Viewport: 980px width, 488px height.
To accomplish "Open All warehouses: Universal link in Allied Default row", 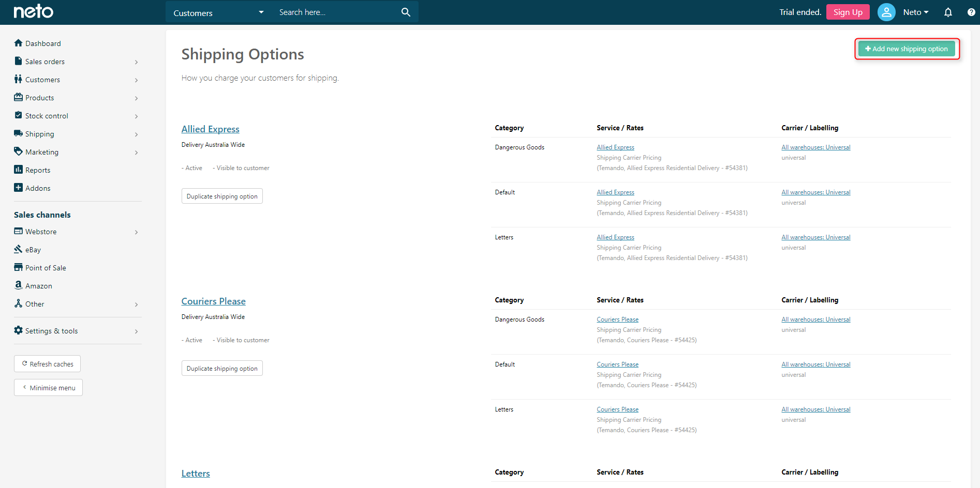I will pyautogui.click(x=816, y=192).
